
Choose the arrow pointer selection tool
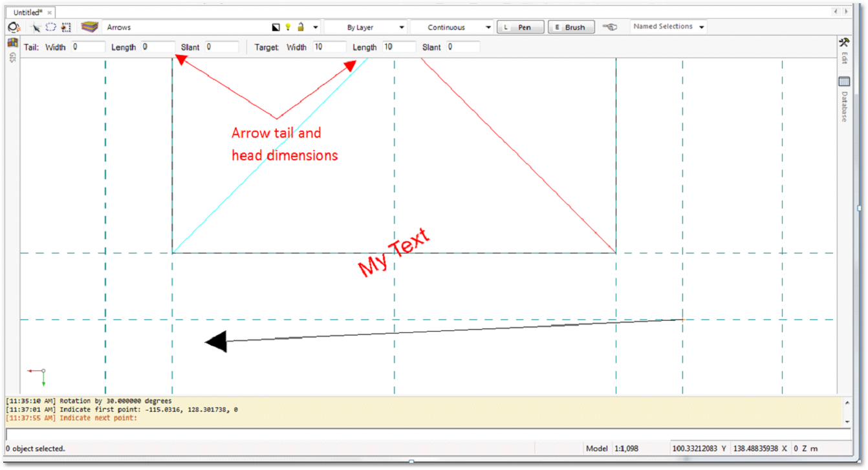[37, 27]
